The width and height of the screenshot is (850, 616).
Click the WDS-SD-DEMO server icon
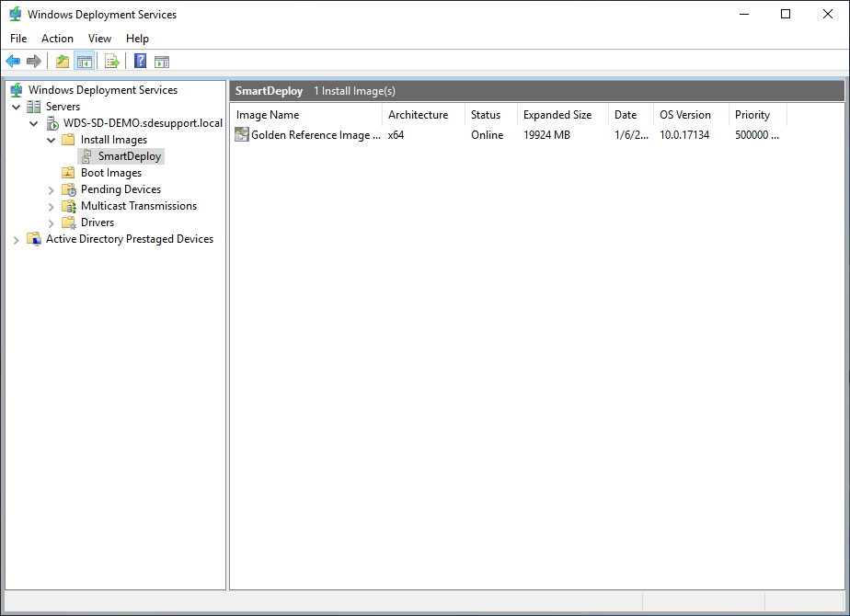[52, 123]
